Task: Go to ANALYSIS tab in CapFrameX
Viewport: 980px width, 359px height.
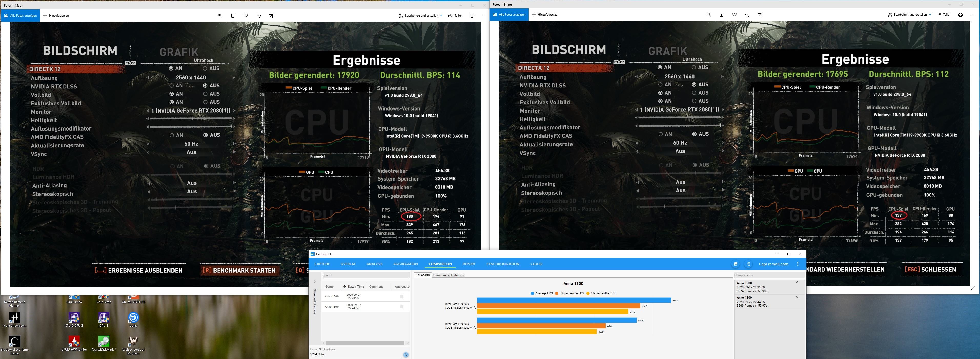Action: tap(374, 264)
